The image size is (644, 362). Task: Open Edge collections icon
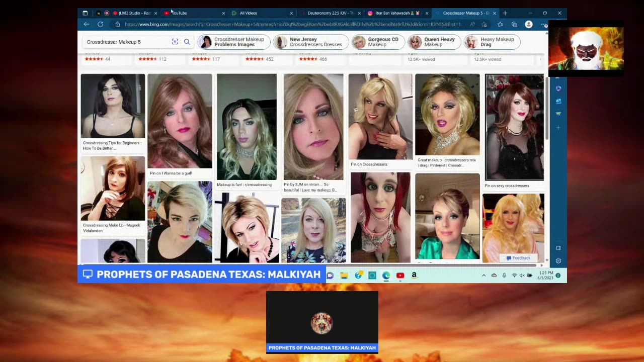coord(514,24)
